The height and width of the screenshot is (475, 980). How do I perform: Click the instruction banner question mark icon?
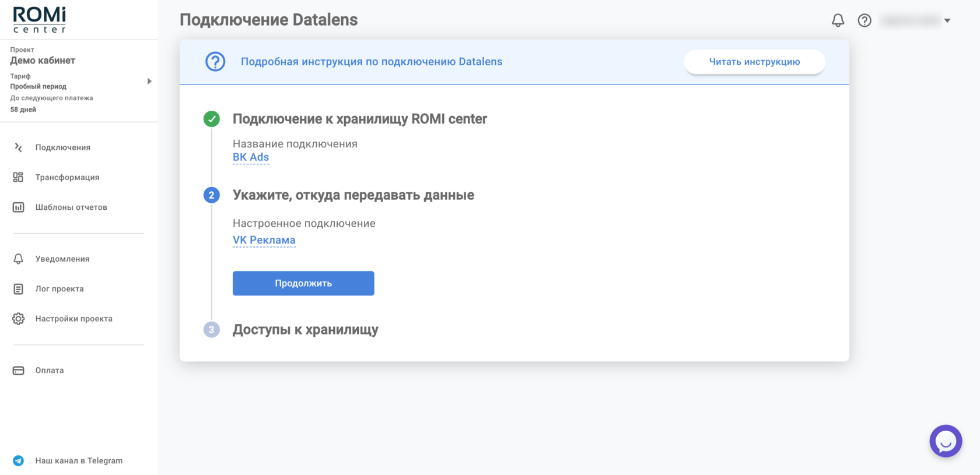(215, 62)
